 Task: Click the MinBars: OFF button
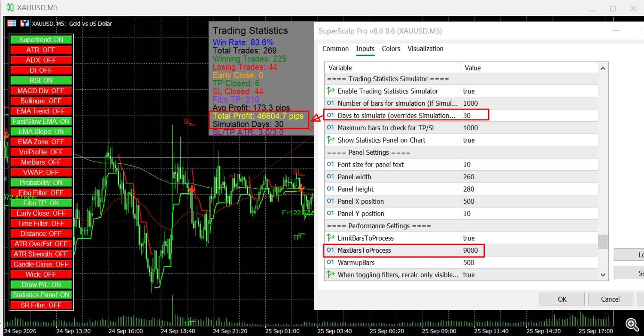[x=41, y=162]
